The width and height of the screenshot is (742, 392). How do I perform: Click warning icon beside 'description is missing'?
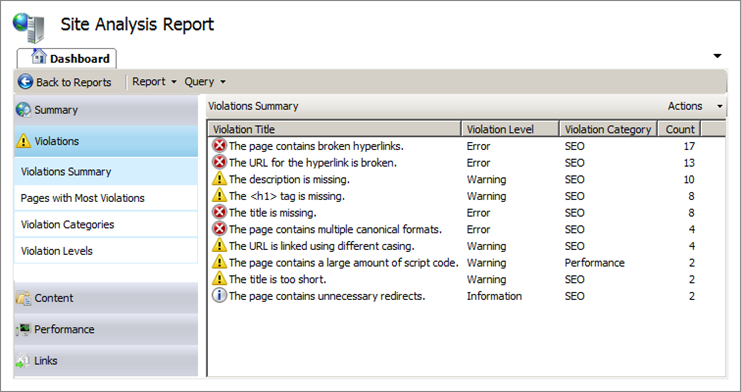[x=219, y=178]
